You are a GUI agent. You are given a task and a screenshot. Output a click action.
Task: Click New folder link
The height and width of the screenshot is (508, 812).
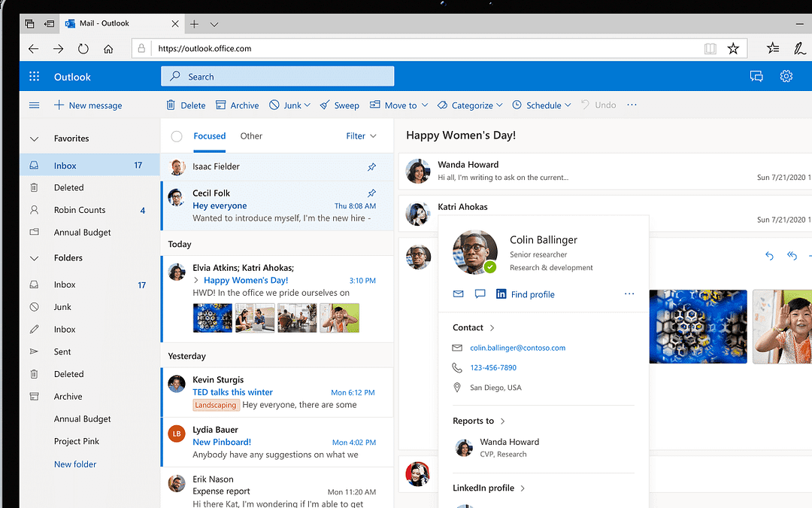coord(75,464)
